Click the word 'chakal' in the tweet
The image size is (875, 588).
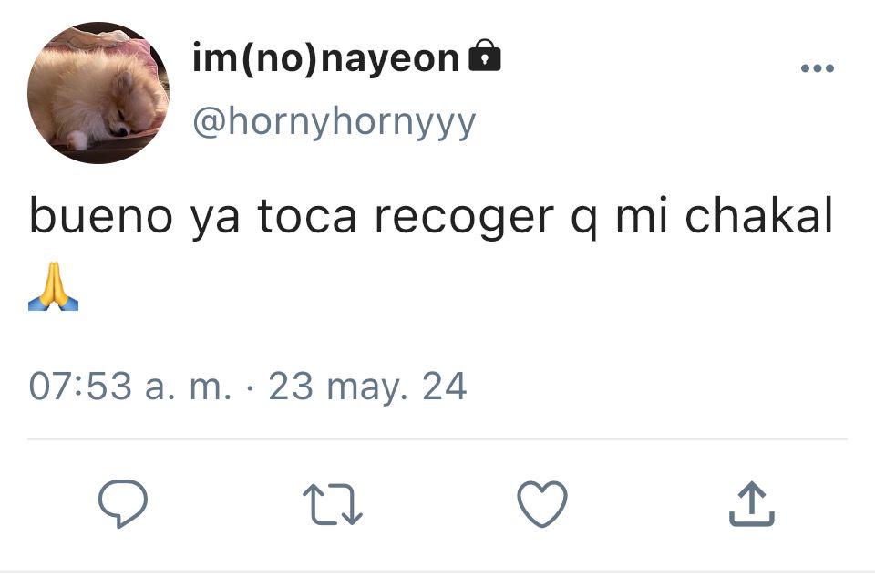coord(758,216)
